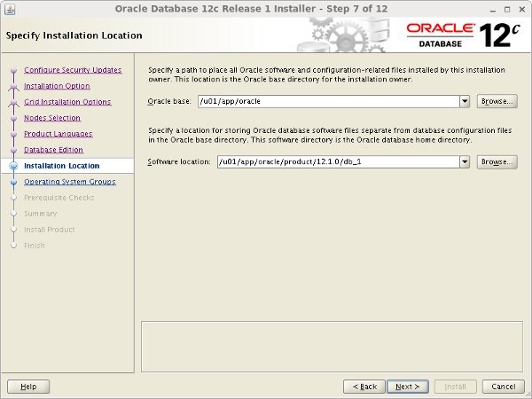This screenshot has width=532, height=399.
Task: Click the Product Languages step bullet
Action: 13,134
